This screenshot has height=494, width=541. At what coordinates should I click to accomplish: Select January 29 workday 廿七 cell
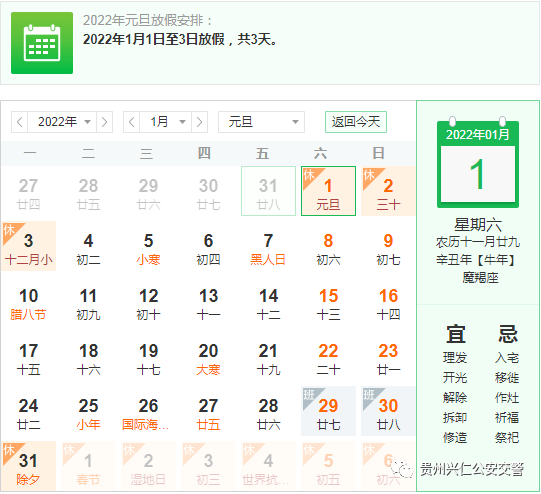(328, 411)
